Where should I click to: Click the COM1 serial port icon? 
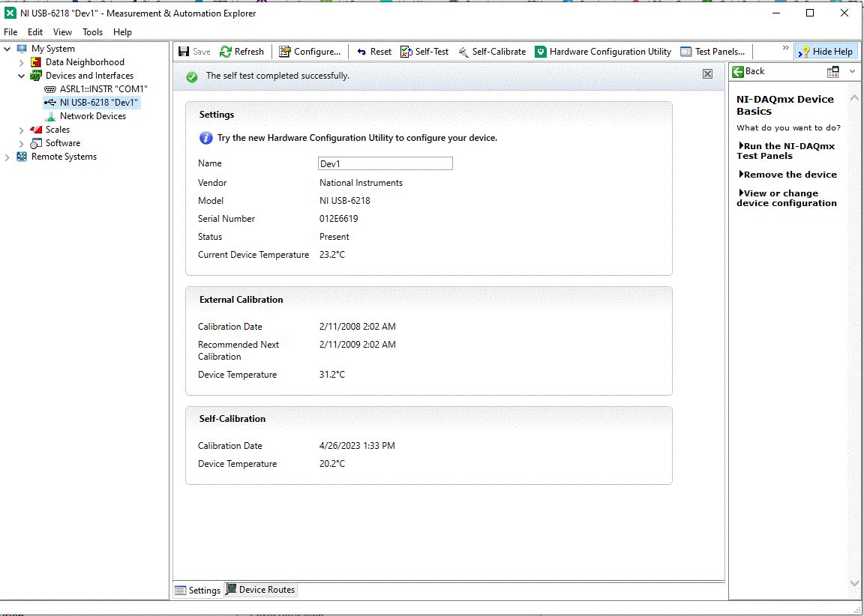coord(50,89)
